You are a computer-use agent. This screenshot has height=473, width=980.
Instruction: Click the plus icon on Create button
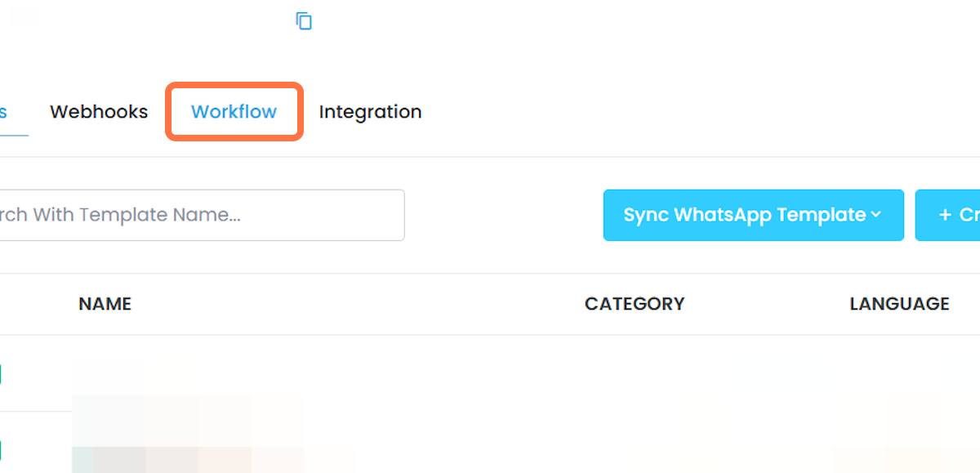click(x=945, y=215)
